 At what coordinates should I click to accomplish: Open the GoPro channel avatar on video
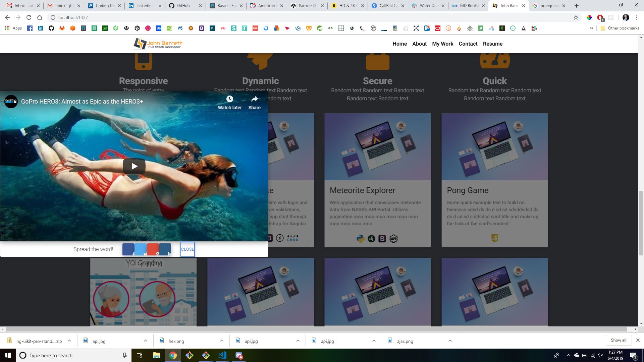point(11,101)
